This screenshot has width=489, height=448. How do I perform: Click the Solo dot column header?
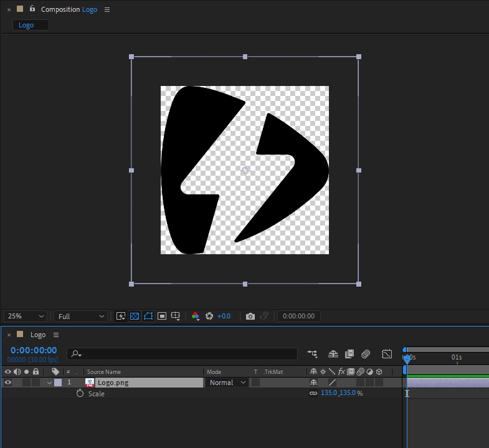coord(27,371)
